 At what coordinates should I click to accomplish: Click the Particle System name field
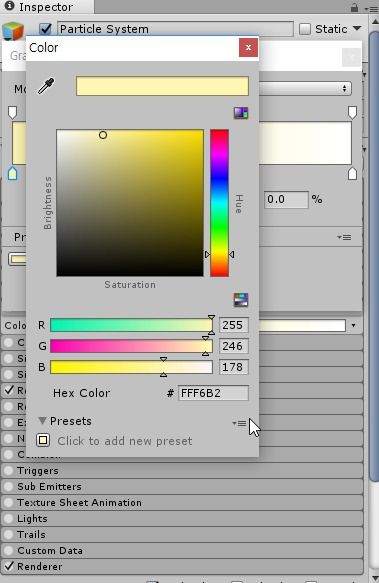tap(175, 29)
